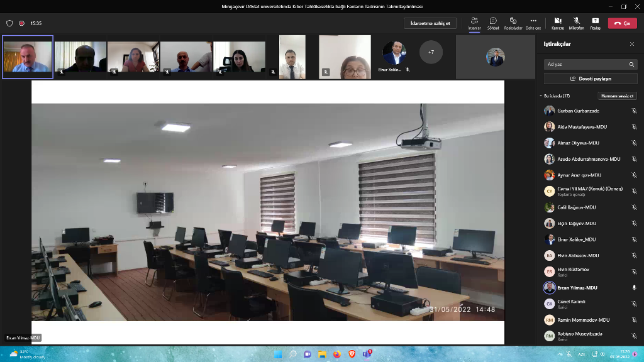Click the 'Dəvəti paylaşın' button
Image resolution: width=644 pixels, height=362 pixels.
tap(591, 79)
